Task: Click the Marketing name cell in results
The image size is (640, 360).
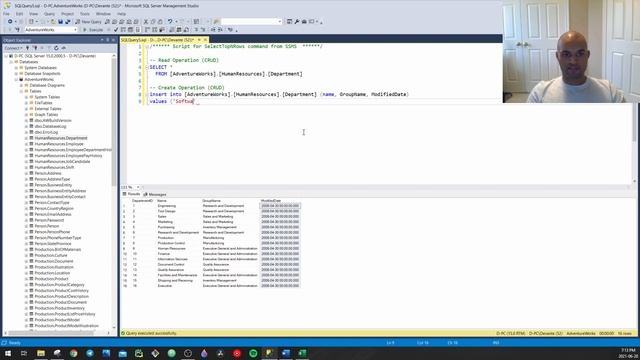Action: pos(165,222)
